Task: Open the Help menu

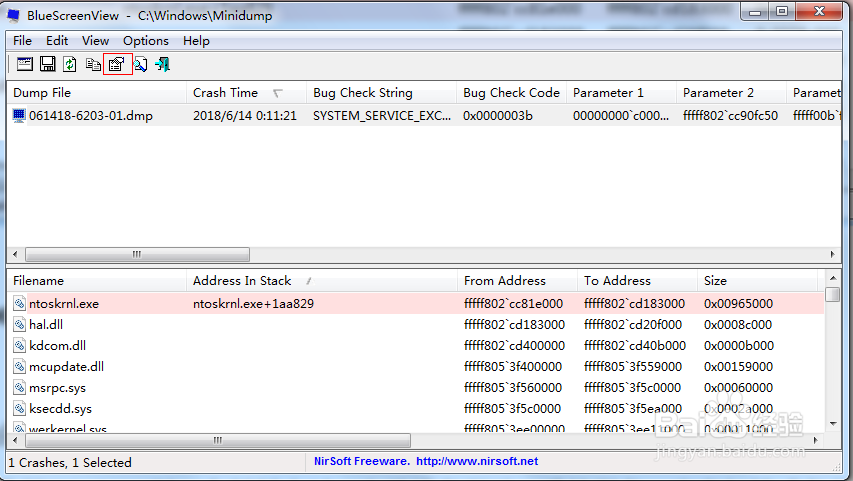Action: (x=196, y=41)
